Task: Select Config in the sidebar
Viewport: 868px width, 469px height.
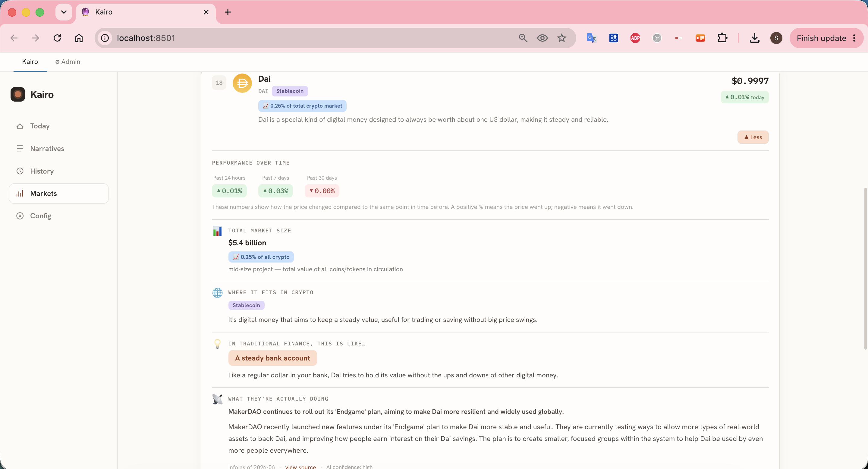Action: 59,216
